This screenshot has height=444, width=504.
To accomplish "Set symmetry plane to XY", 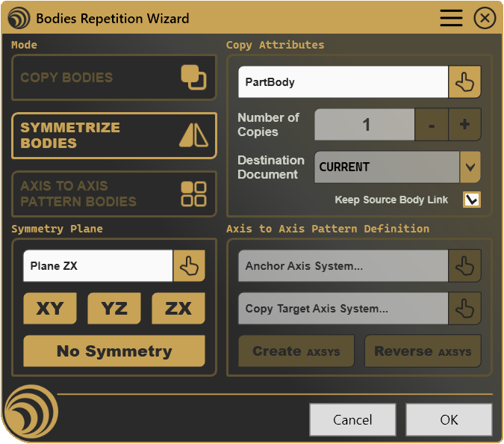I will [50, 308].
